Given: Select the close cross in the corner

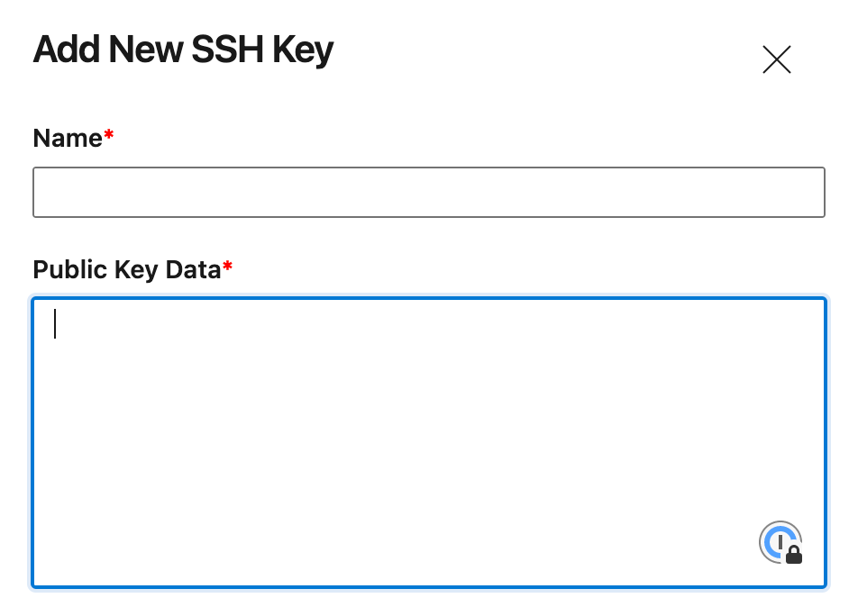Looking at the screenshot, I should [x=776, y=59].
